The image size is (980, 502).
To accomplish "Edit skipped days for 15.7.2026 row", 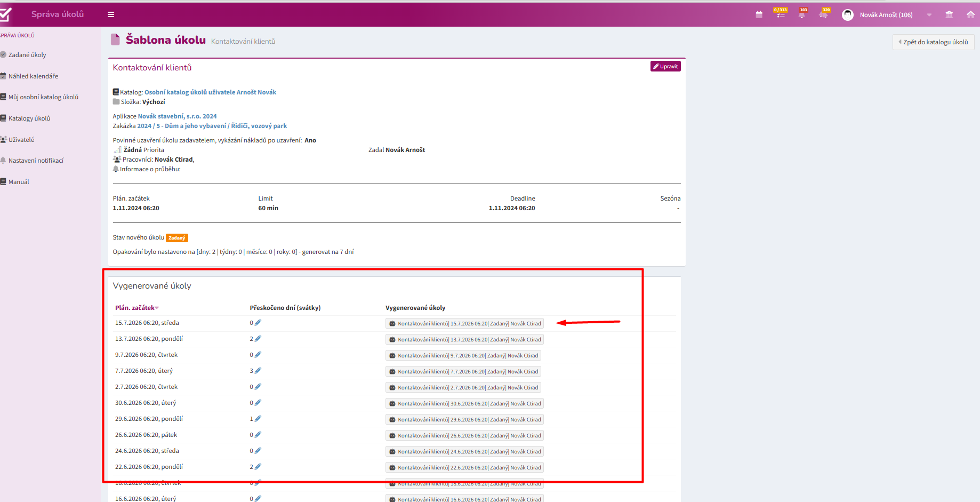I will [258, 323].
